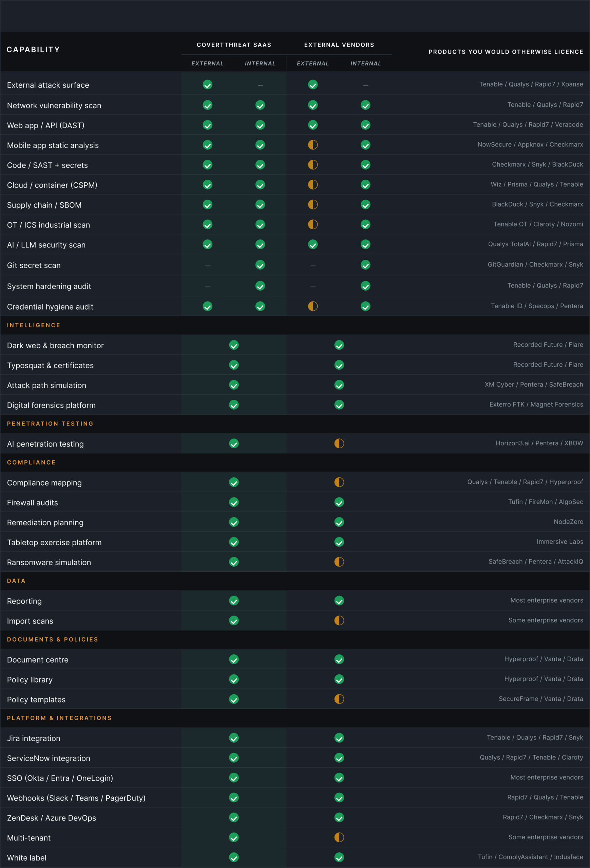Click the CovertThreat internal check for Git secret scan
The height and width of the screenshot is (868, 590).
(x=261, y=265)
